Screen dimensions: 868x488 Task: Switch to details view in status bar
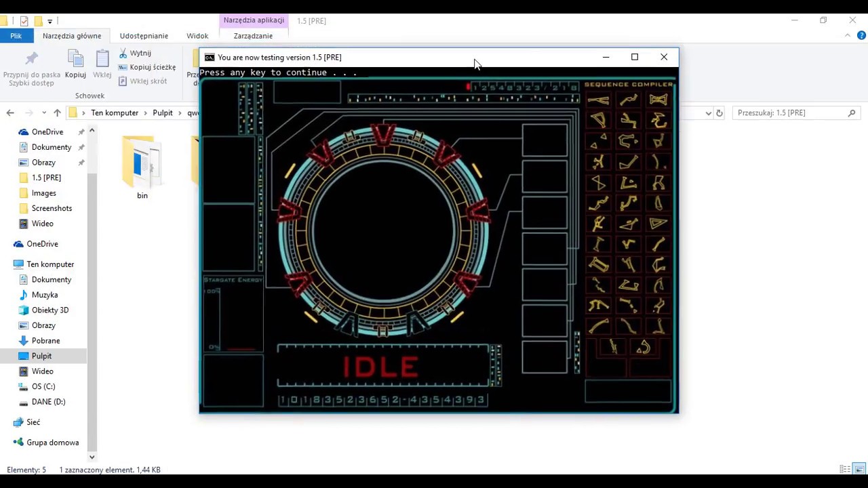[845, 469]
